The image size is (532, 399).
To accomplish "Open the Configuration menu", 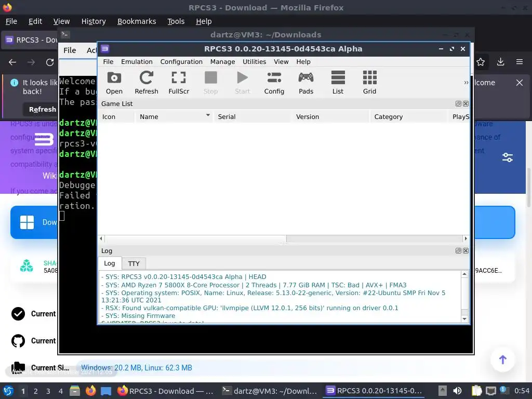I will click(181, 62).
